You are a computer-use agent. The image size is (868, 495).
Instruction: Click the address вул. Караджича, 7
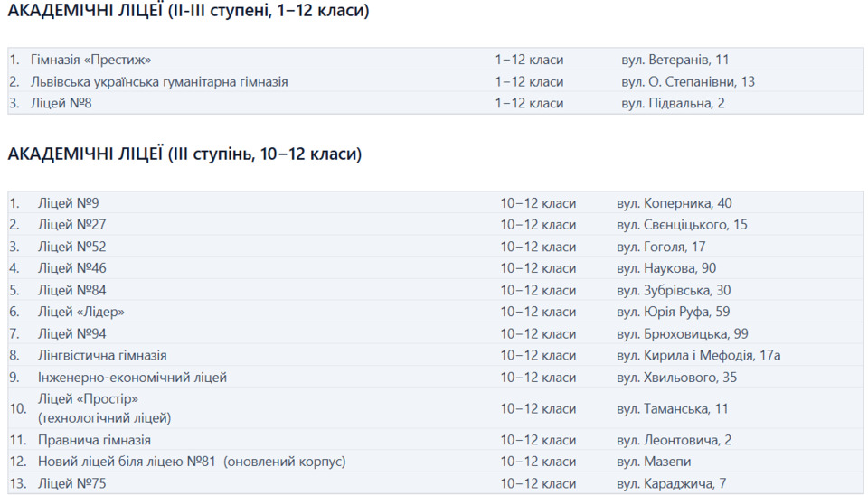[671, 483]
